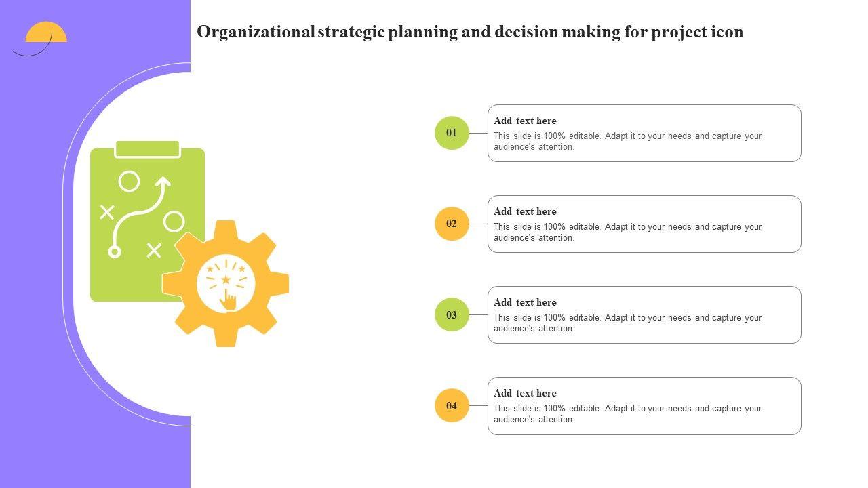
Task: Click the slide title about strategic planning
Action: click(470, 32)
